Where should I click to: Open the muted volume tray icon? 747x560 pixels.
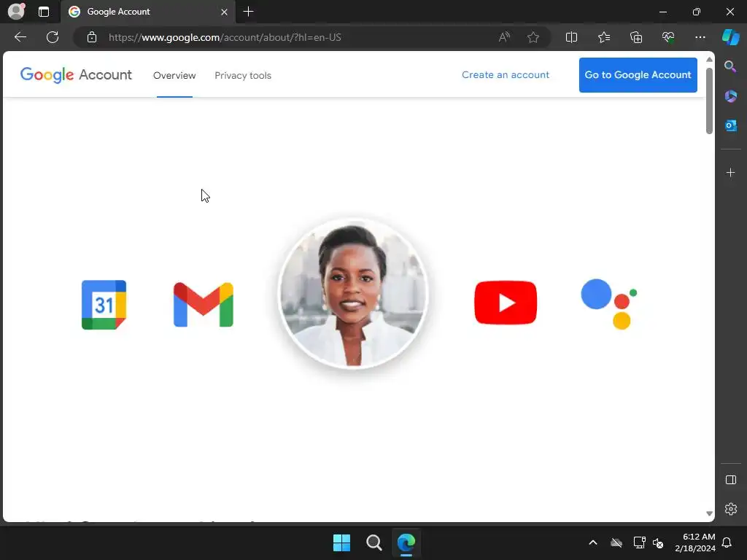tap(658, 542)
